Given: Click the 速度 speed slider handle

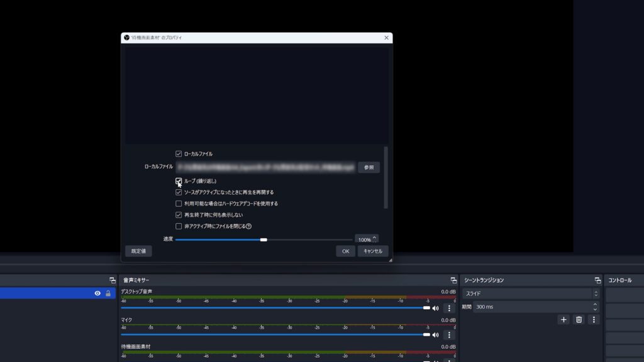Looking at the screenshot, I should (x=264, y=239).
